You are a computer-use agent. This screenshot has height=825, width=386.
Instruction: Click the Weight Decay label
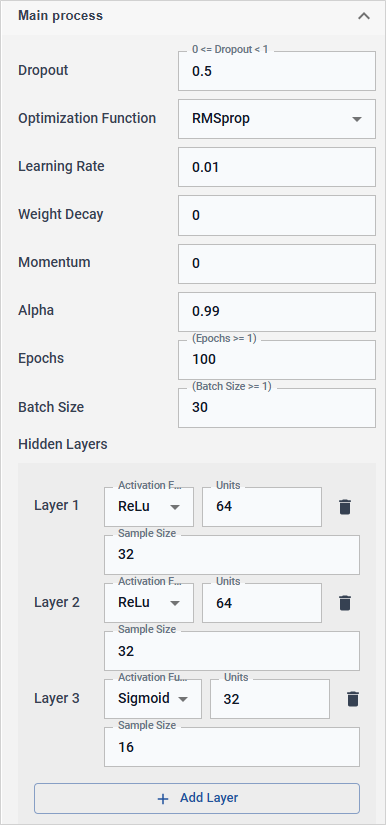pos(60,215)
